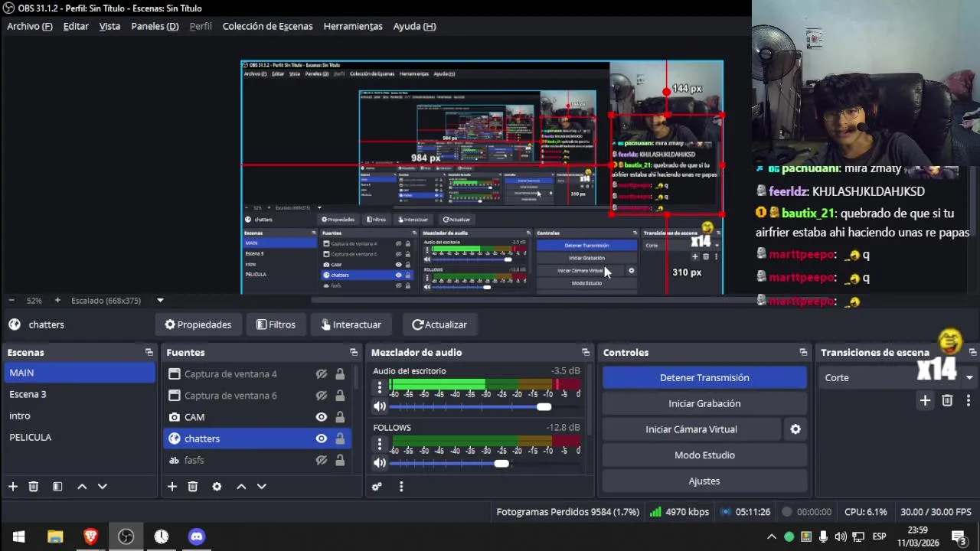This screenshot has height=551, width=980.
Task: Click Iniciar Grabación button
Action: click(x=704, y=403)
